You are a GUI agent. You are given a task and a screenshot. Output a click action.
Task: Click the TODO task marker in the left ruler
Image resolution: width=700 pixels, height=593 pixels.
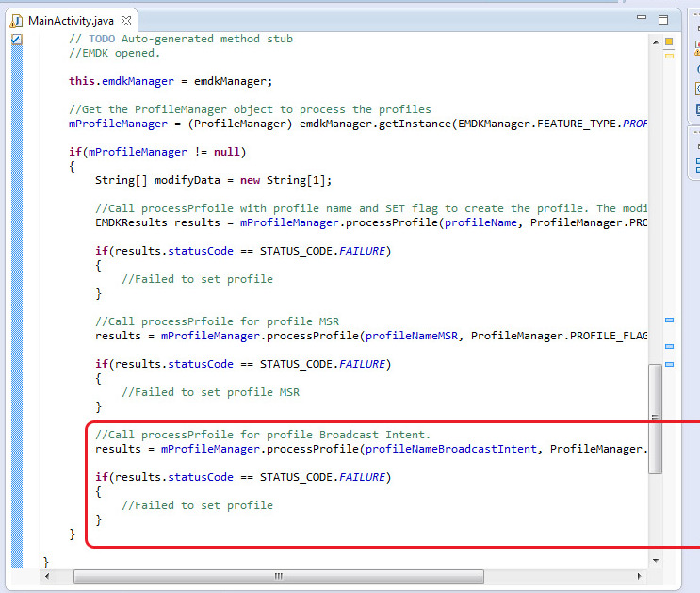(x=16, y=39)
